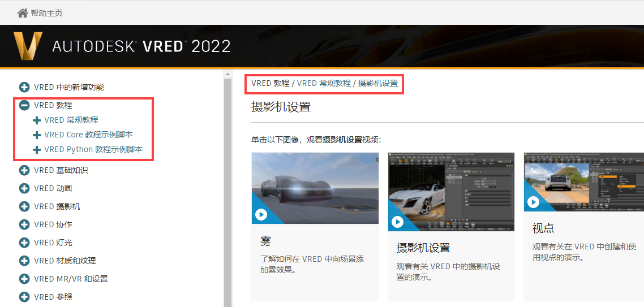
Task: Expand VRED Python 教程示例脚本 subnode
Action: point(37,149)
